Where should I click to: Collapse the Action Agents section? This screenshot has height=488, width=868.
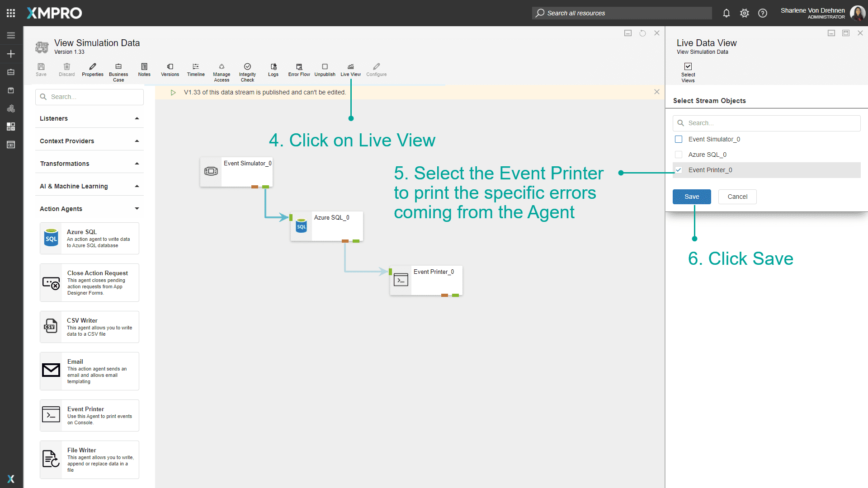[x=137, y=208]
